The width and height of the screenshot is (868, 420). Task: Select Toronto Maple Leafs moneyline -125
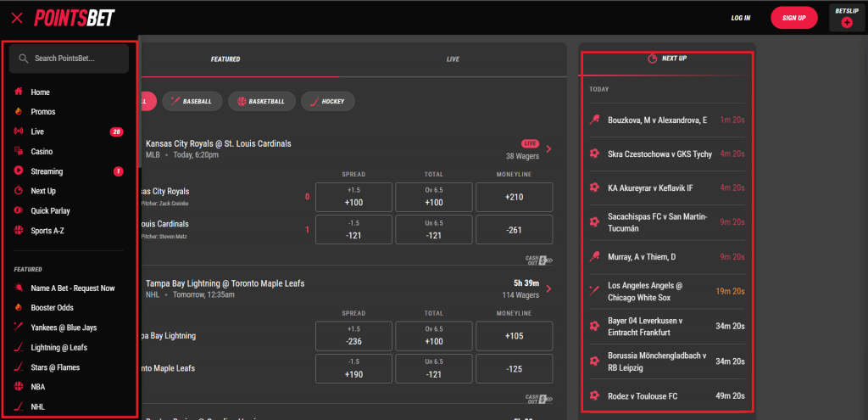click(x=515, y=368)
